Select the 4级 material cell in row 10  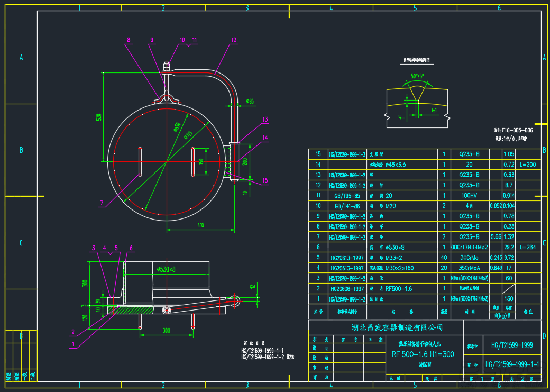click(470, 206)
